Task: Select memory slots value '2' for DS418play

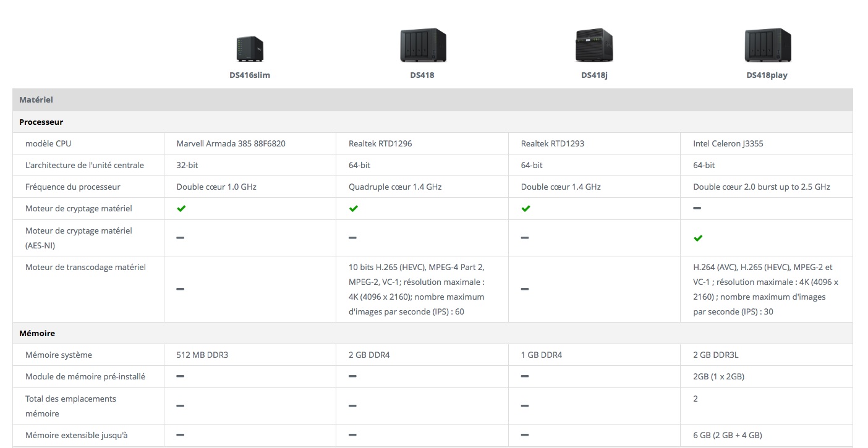Action: pos(696,399)
